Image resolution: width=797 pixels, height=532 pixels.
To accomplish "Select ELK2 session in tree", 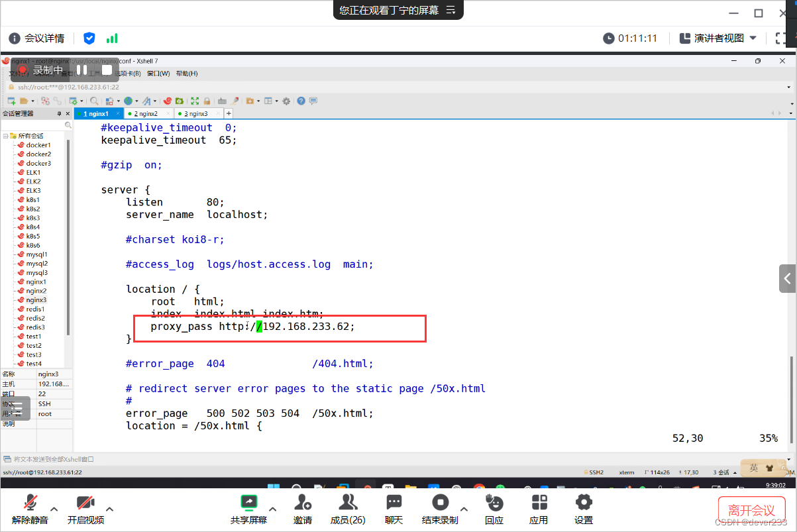I will pyautogui.click(x=33, y=182).
